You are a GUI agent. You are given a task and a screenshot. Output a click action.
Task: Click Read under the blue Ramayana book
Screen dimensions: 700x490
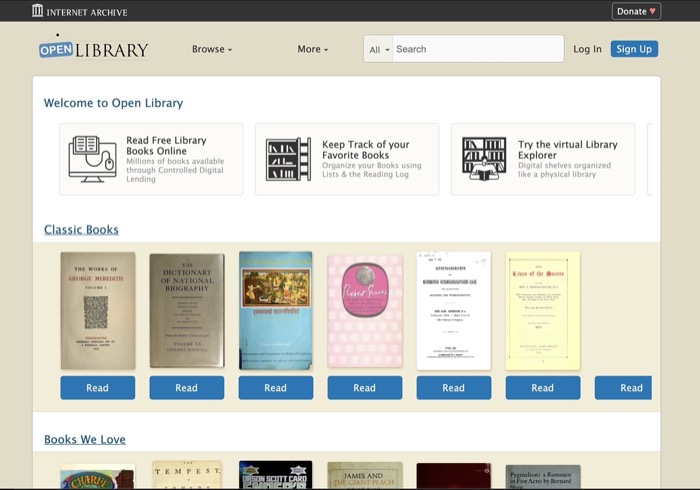pyautogui.click(x=275, y=387)
